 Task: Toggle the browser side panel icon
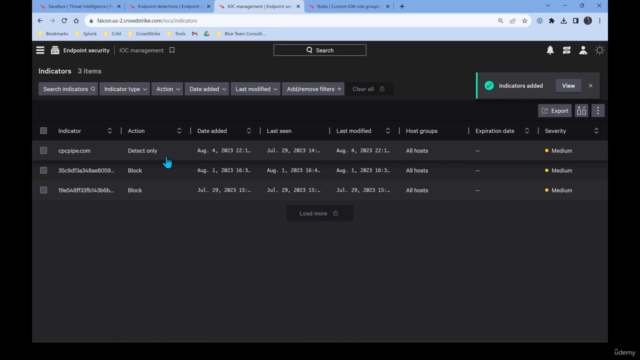click(x=576, y=21)
